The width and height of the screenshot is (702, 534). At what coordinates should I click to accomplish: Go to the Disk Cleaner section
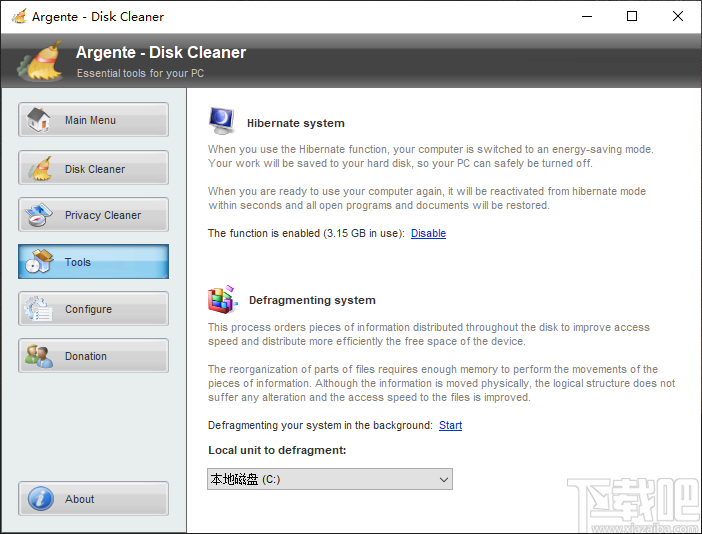tap(93, 168)
